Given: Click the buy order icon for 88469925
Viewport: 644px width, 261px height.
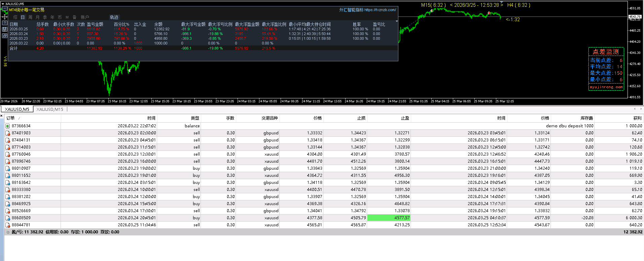Looking at the screenshot, I should coord(7,204).
